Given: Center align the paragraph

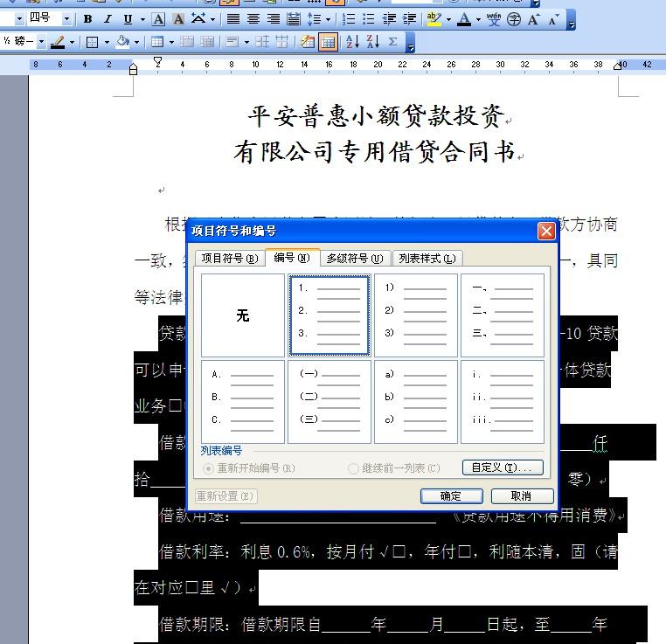Looking at the screenshot, I should pyautogui.click(x=253, y=19).
